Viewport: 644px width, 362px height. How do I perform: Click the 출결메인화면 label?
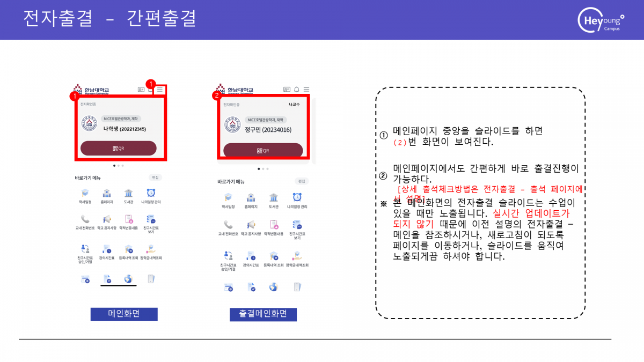264,314
